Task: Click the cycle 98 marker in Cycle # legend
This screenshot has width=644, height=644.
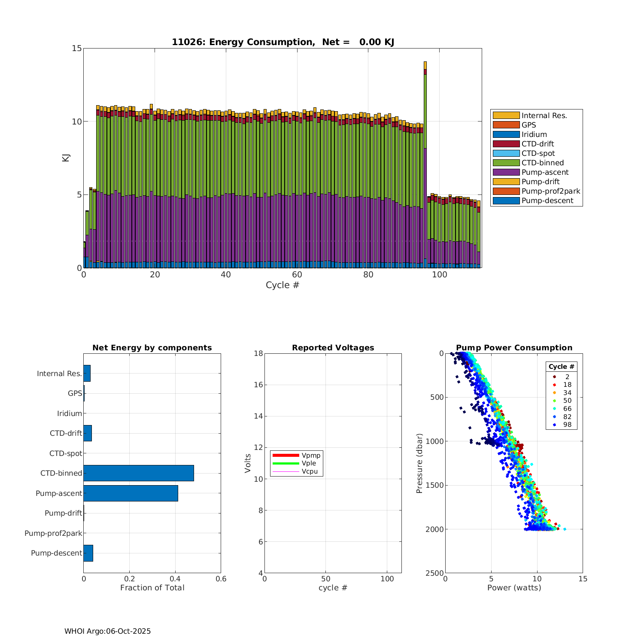Action: pyautogui.click(x=554, y=425)
